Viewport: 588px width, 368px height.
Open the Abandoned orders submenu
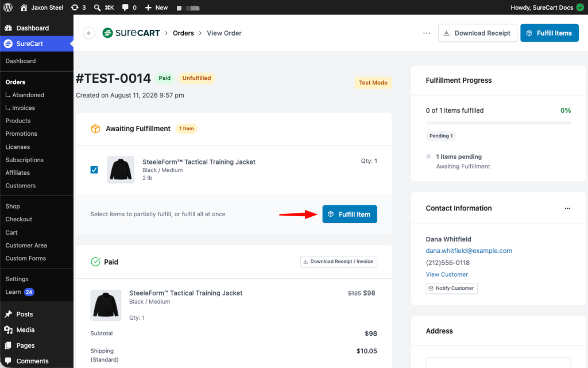(28, 95)
